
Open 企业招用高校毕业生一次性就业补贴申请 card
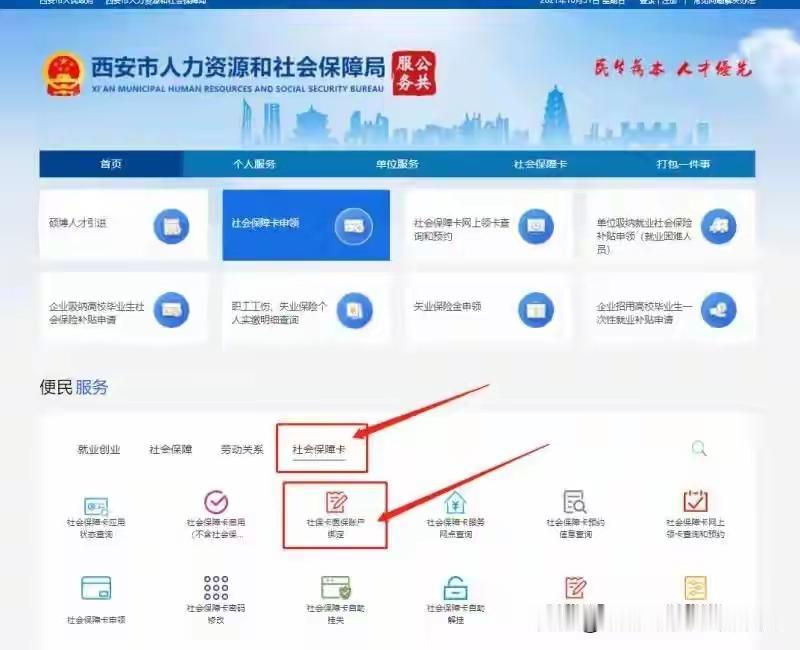(670, 309)
